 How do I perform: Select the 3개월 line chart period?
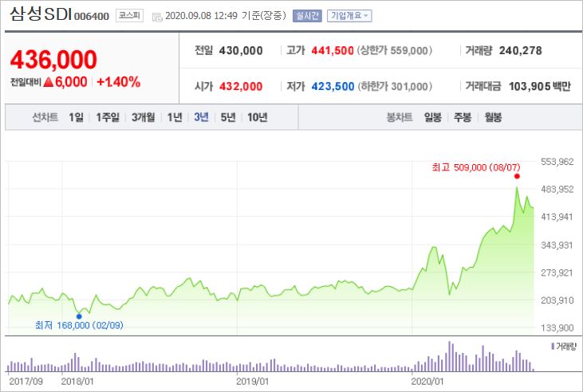click(143, 117)
